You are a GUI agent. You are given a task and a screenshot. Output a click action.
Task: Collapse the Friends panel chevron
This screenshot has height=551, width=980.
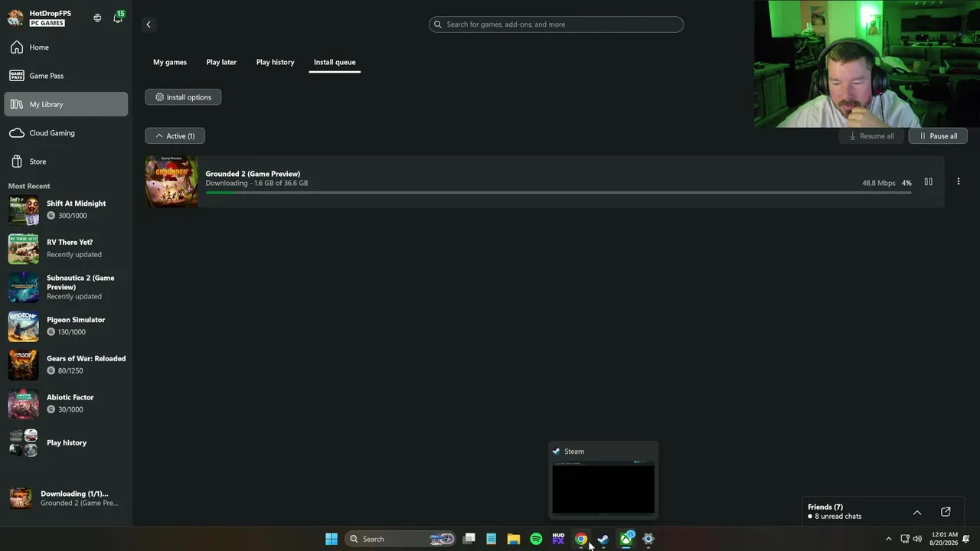point(916,512)
